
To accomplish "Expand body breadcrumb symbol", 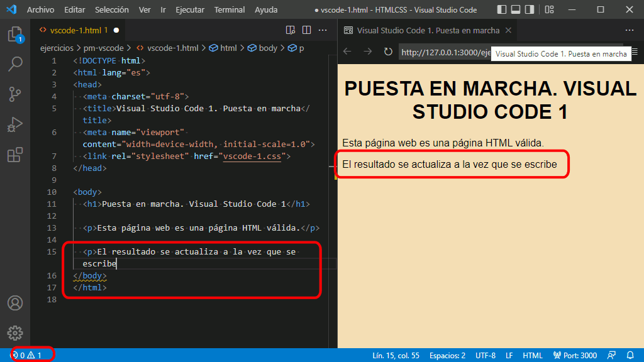I will point(262,48).
